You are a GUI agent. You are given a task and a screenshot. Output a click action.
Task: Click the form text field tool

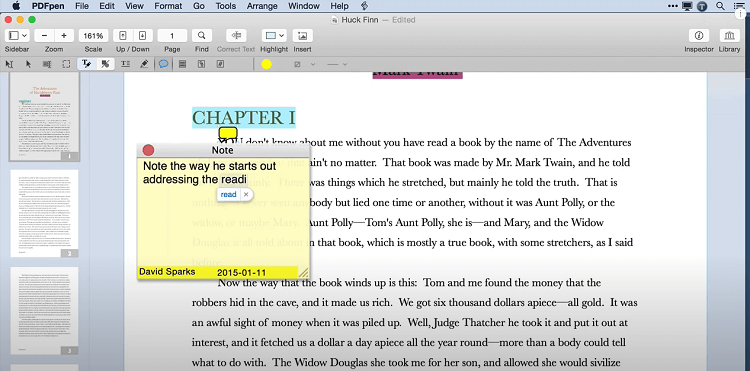182,64
